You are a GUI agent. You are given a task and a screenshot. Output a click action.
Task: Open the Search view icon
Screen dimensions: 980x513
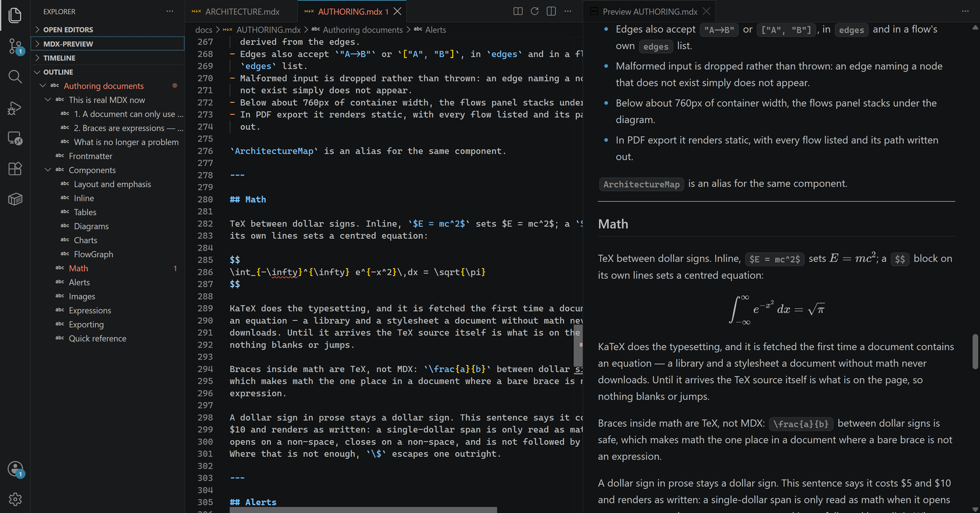(15, 77)
